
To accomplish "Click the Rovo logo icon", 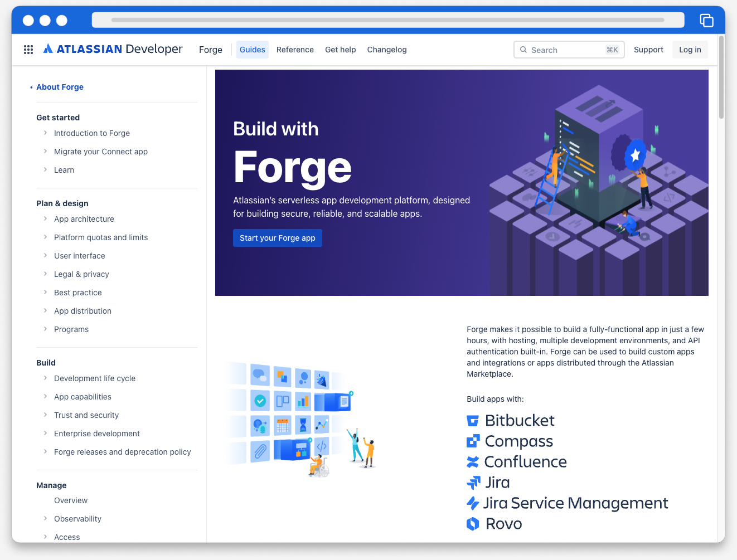I will [x=473, y=524].
